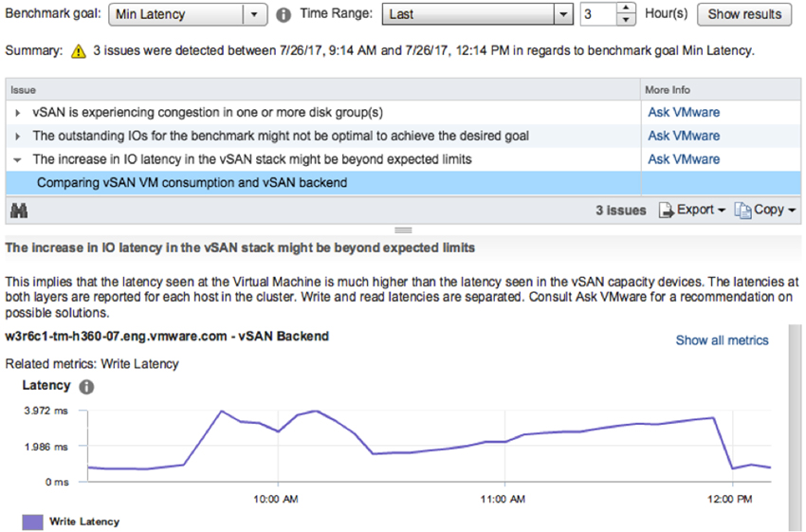The height and width of the screenshot is (532, 806).
Task: Click the binoculars find icon
Action: click(x=19, y=211)
